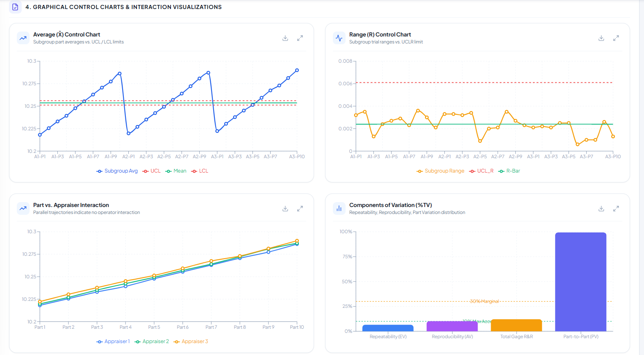The height and width of the screenshot is (355, 644).
Task: Toggle the UCL_R legend series
Action: 481,171
